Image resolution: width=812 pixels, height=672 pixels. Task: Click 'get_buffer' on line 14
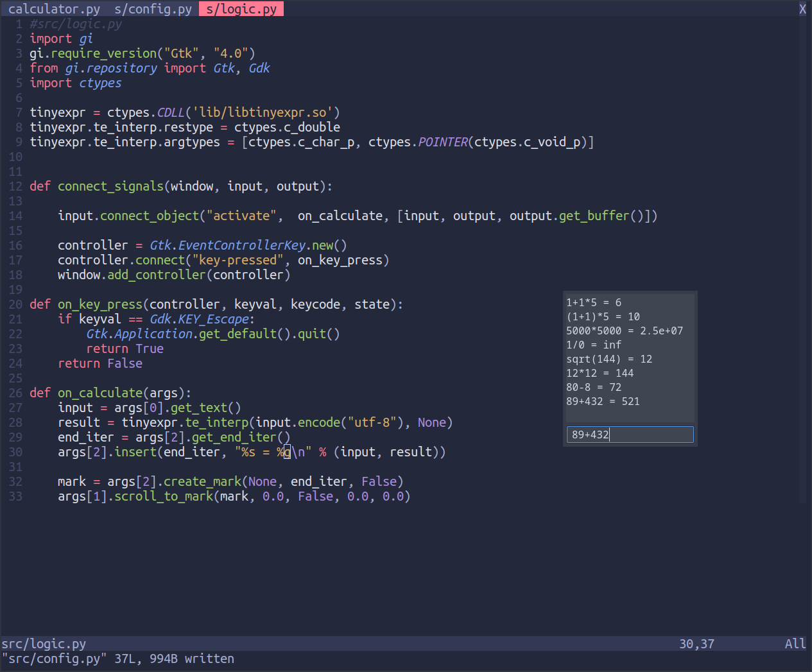(x=594, y=216)
